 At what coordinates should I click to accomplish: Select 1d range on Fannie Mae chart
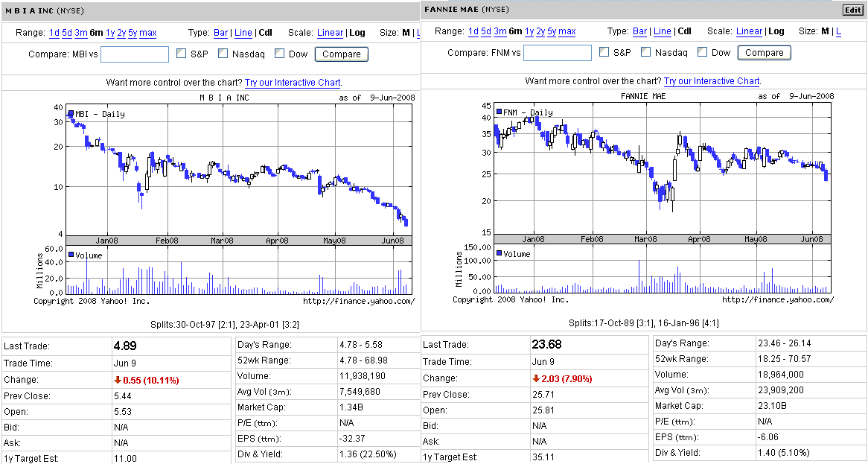pyautogui.click(x=473, y=31)
